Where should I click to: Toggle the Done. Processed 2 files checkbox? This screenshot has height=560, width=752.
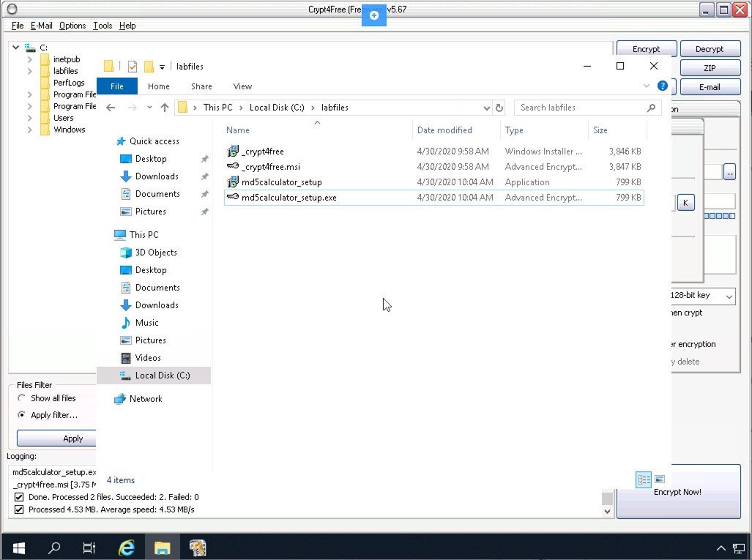point(19,497)
